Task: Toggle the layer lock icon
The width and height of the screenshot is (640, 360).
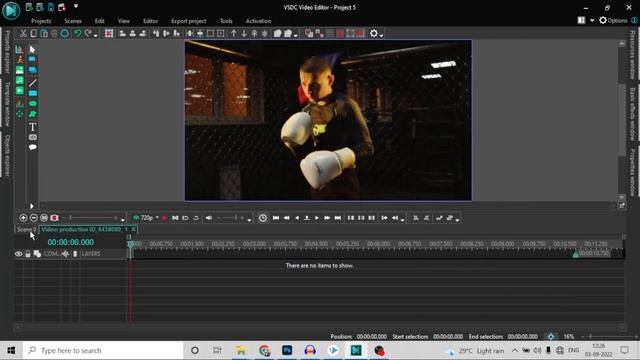Action: coord(28,254)
